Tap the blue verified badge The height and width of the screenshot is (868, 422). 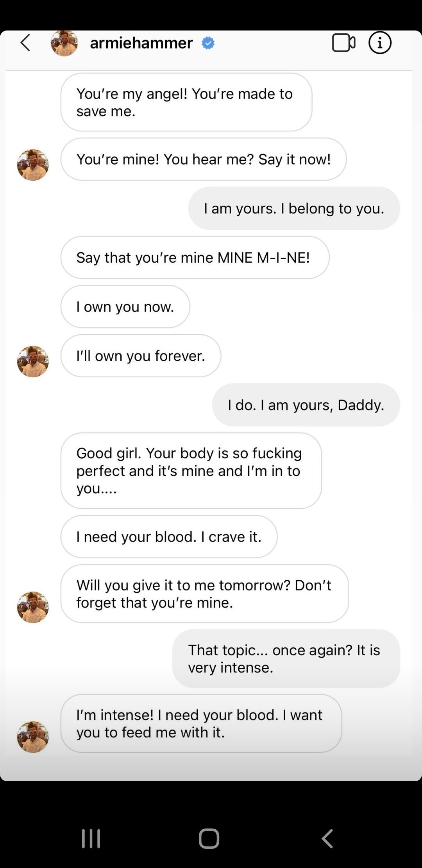tap(208, 43)
